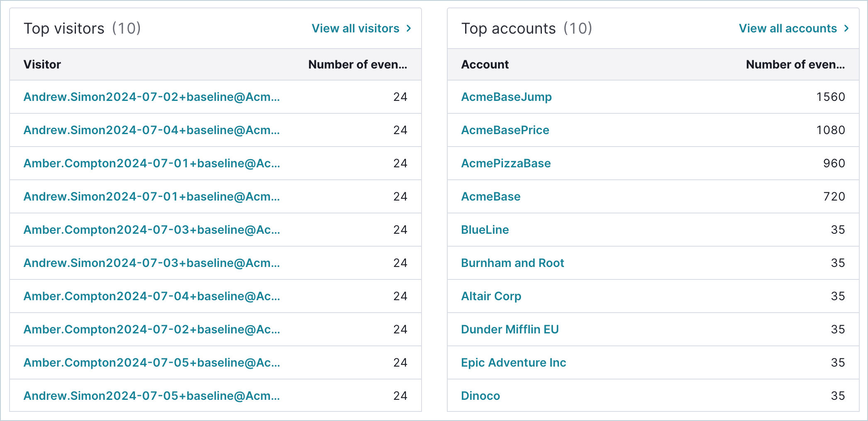This screenshot has width=868, height=421.
Task: Open visitor Amber.Compton2024-07-05+baseline
Action: tap(152, 362)
